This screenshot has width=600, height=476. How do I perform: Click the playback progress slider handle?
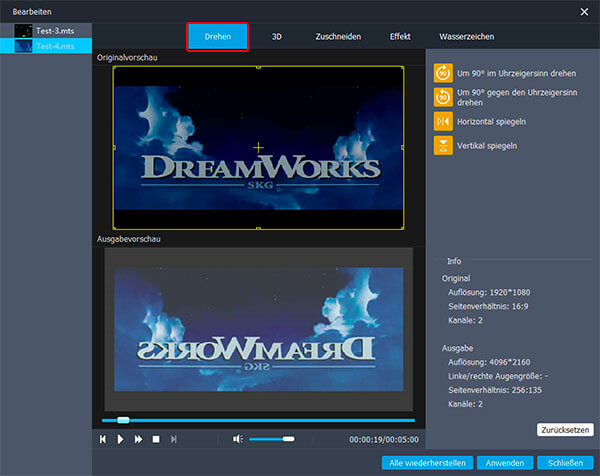123,420
